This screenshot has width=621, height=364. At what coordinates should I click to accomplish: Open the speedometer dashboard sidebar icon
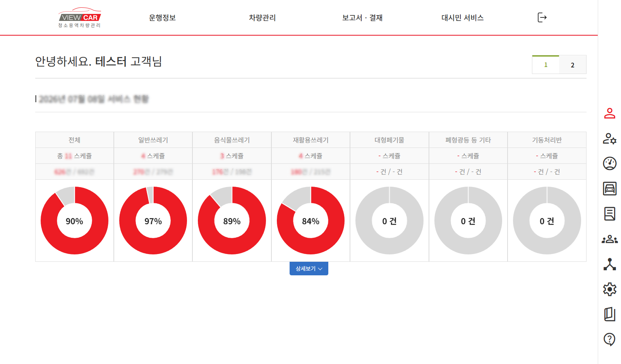click(610, 163)
